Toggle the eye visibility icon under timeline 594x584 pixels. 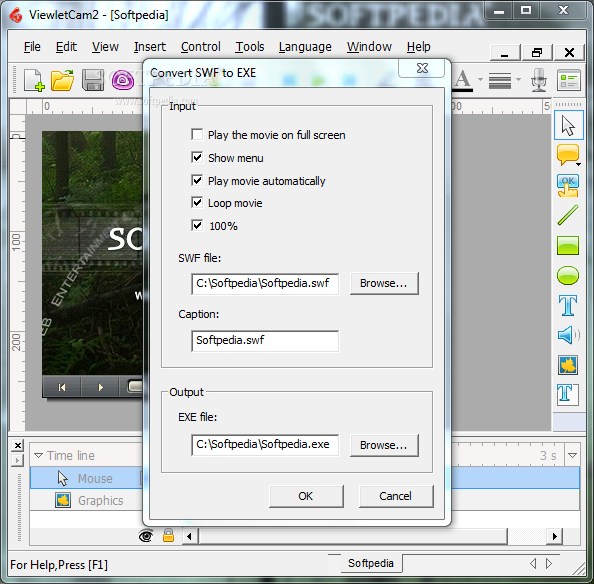(146, 536)
